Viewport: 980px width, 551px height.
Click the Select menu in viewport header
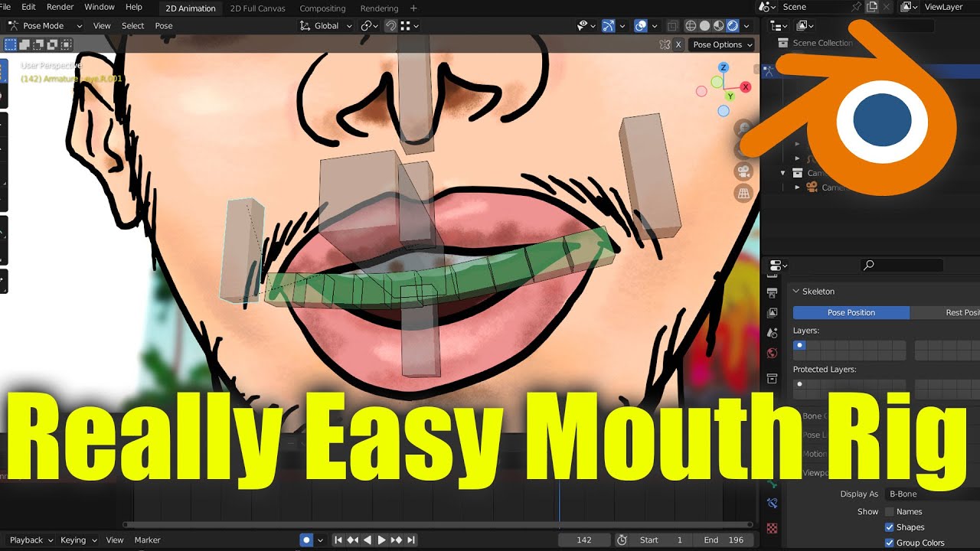132,25
